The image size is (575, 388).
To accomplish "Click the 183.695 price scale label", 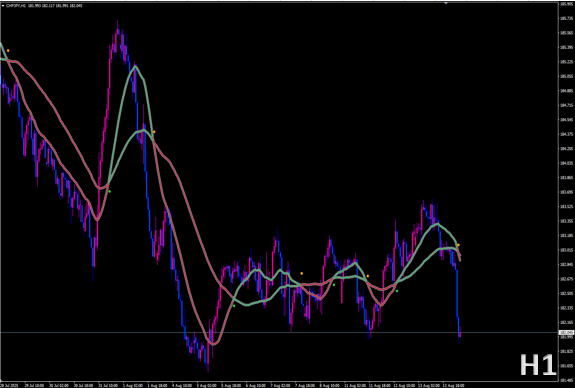I will coord(567,192).
